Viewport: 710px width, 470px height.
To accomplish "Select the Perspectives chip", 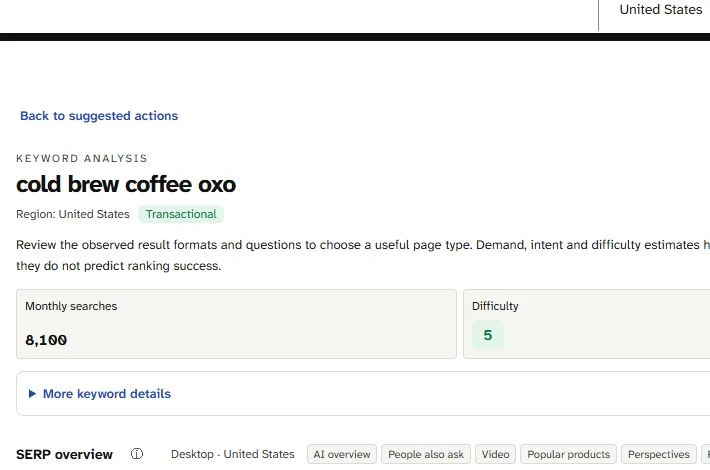I will coord(658,454).
